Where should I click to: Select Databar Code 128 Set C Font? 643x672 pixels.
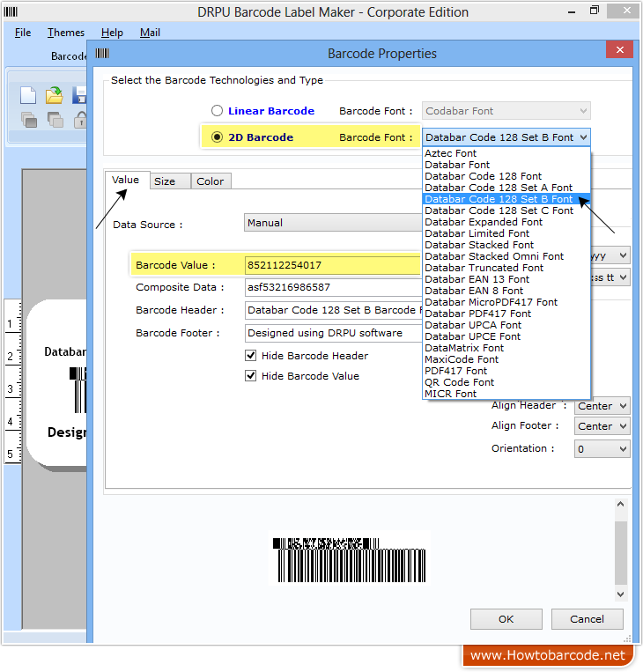(506, 210)
